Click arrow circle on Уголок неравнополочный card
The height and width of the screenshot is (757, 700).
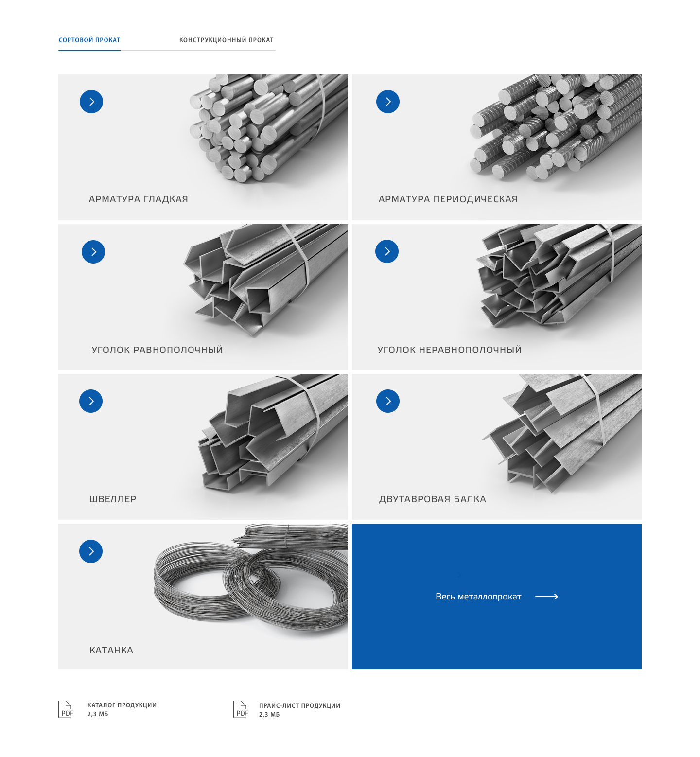tap(387, 251)
